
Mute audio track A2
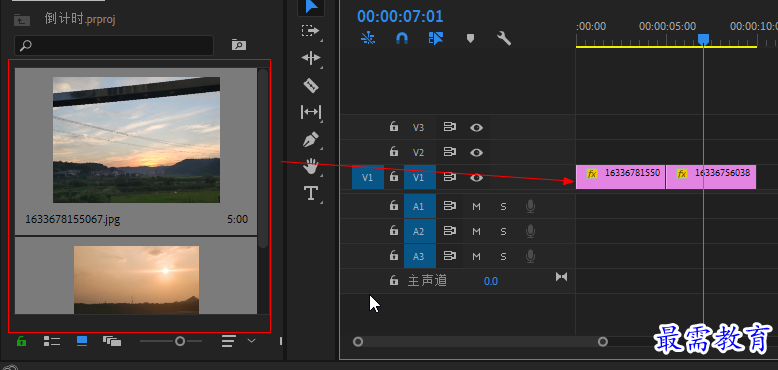(476, 231)
